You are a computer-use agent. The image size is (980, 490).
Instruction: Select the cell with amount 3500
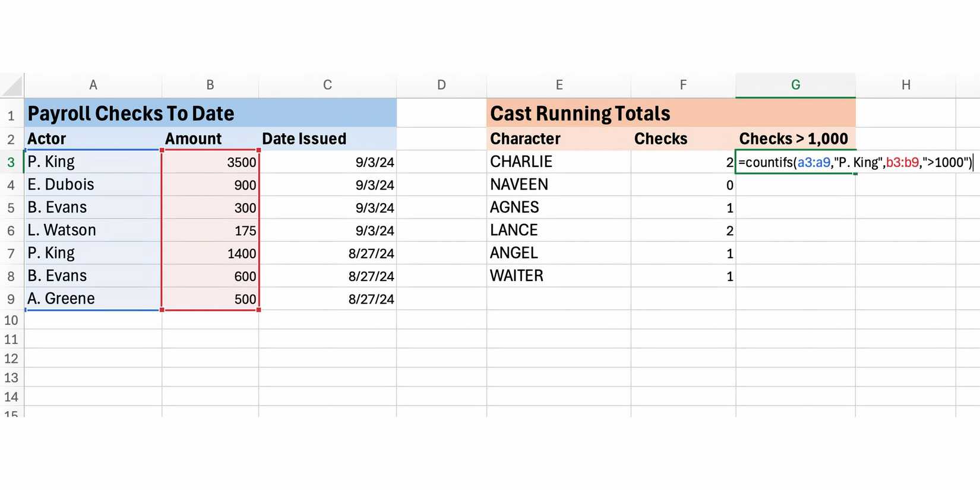pyautogui.click(x=210, y=162)
